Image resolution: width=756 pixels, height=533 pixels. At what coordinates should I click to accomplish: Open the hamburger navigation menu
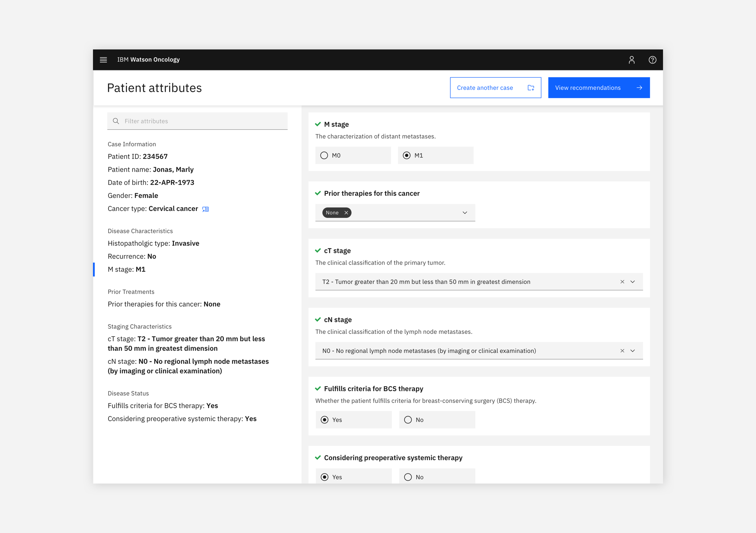(103, 60)
